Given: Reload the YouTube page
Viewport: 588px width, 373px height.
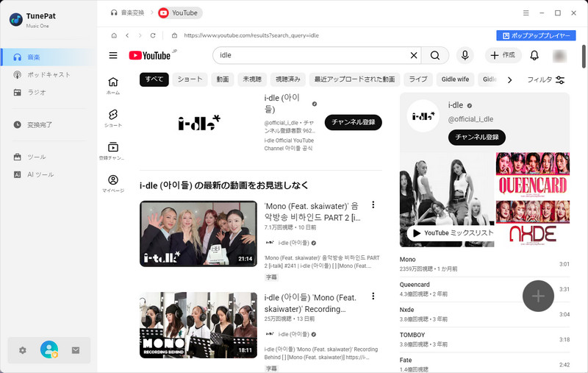Looking at the screenshot, I should tap(153, 35).
